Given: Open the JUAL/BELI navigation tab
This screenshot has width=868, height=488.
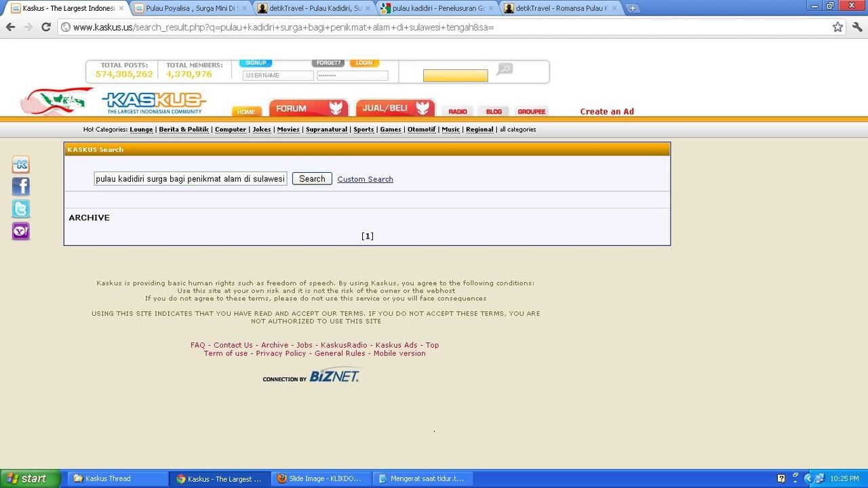Looking at the screenshot, I should click(x=395, y=108).
